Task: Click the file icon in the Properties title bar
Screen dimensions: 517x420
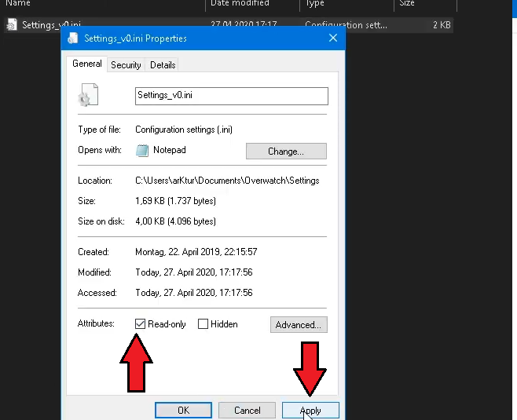Action: [x=73, y=38]
